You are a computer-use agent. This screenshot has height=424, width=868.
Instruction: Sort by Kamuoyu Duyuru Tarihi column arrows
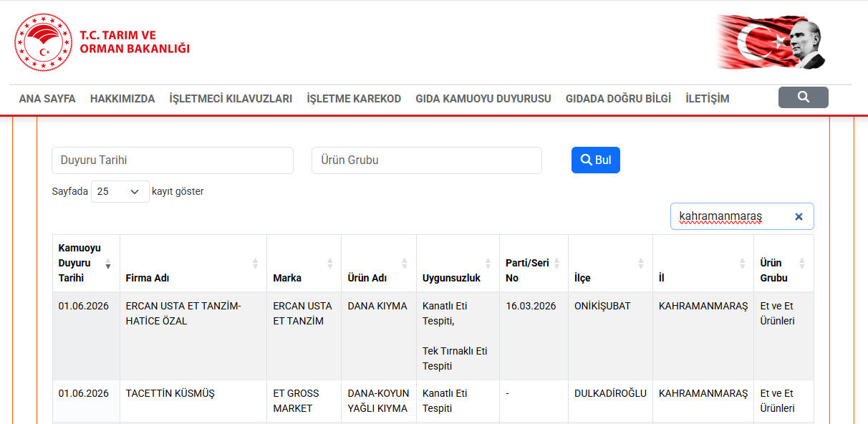click(108, 264)
